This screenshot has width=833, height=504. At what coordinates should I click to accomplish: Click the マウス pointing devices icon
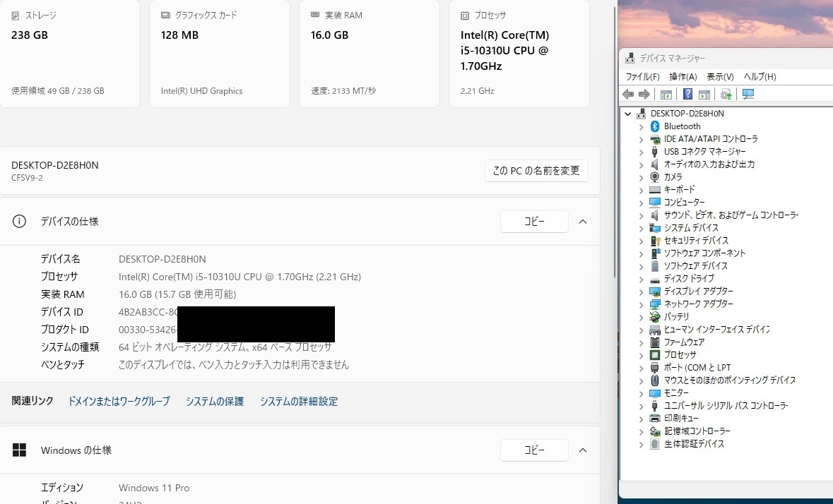pos(654,380)
